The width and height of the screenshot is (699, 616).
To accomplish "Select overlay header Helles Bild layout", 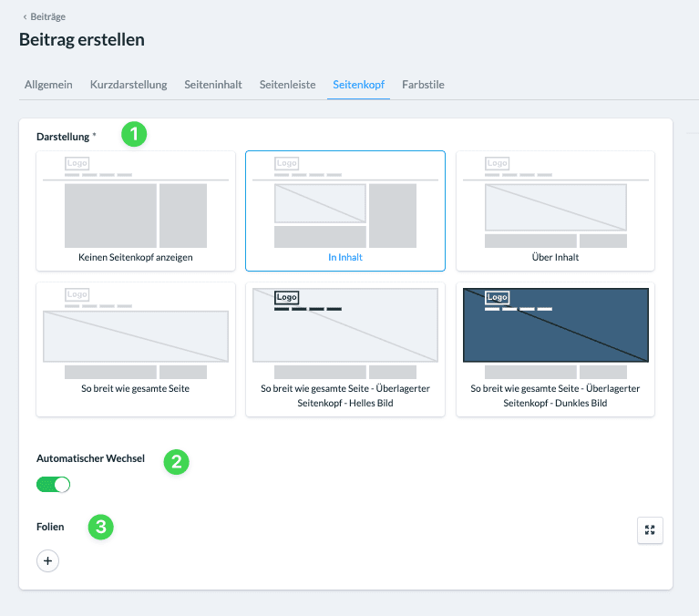I will tap(345, 349).
